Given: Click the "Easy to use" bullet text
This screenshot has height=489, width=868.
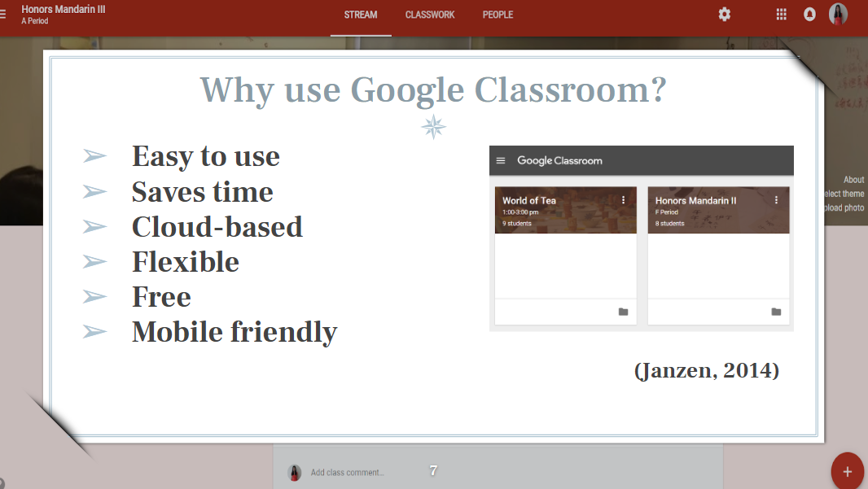Looking at the screenshot, I should pos(206,156).
